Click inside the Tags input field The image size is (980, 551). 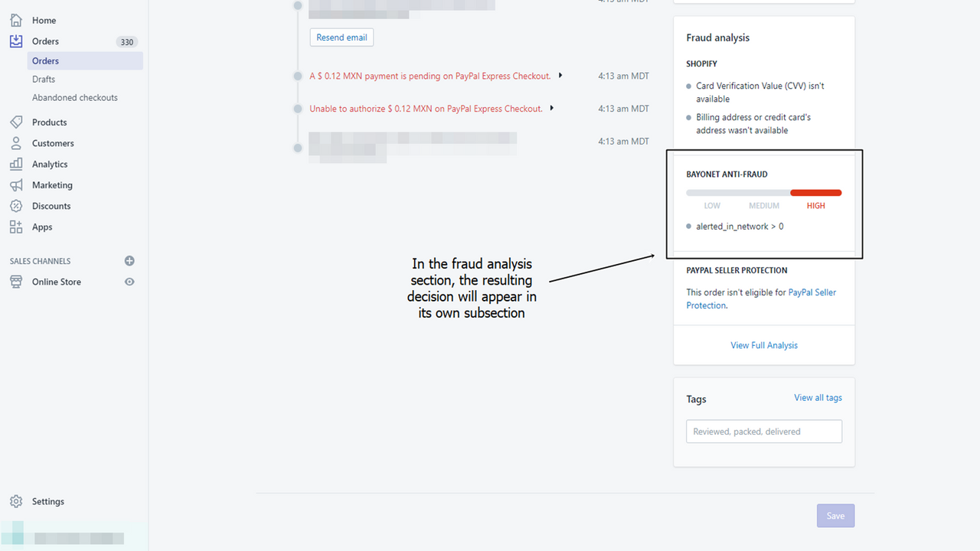(x=763, y=431)
